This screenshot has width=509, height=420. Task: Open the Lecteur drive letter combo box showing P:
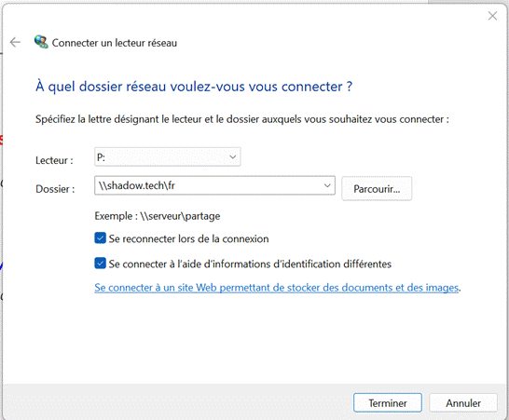[168, 157]
